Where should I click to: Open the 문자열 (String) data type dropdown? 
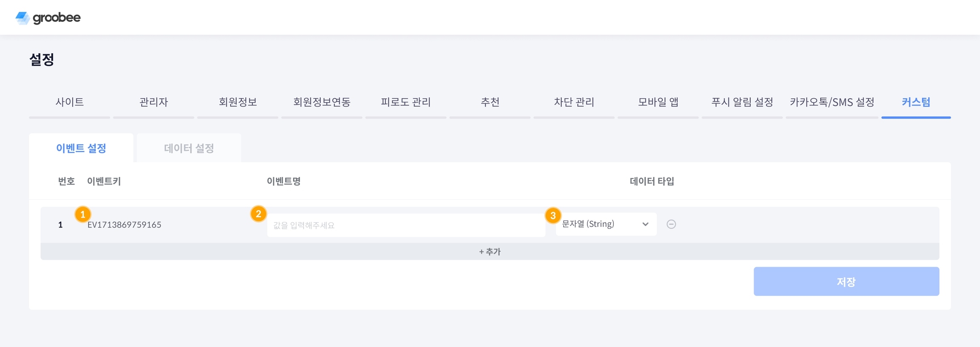[606, 224]
